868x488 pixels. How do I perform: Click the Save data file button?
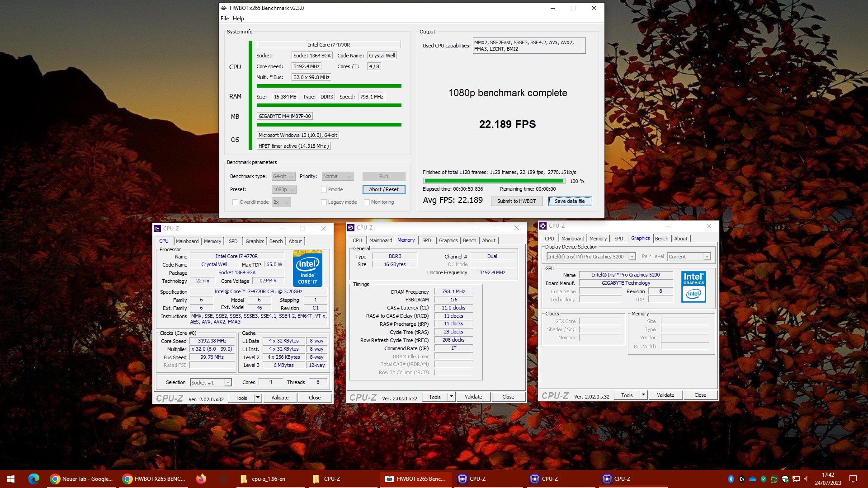coord(570,202)
